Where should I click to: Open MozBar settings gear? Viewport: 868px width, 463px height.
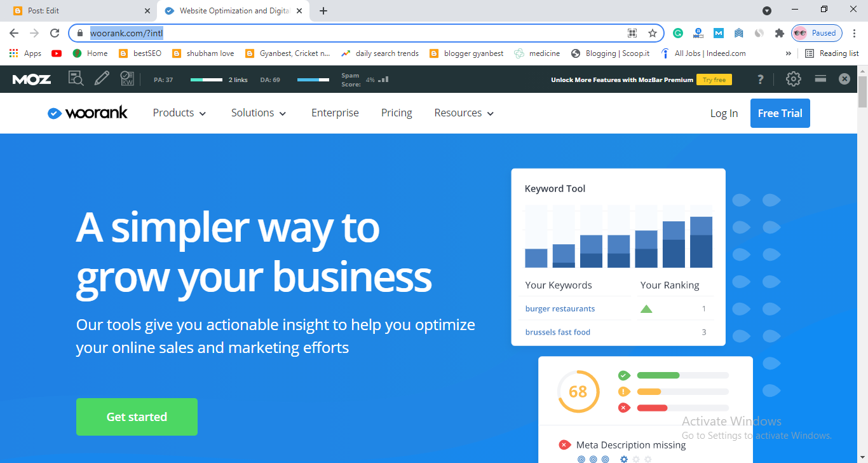tap(793, 79)
